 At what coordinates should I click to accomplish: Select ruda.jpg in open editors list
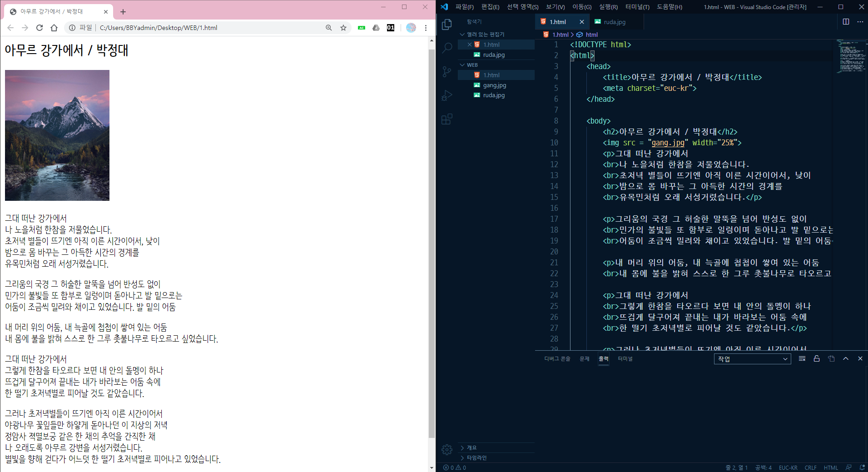coord(496,55)
